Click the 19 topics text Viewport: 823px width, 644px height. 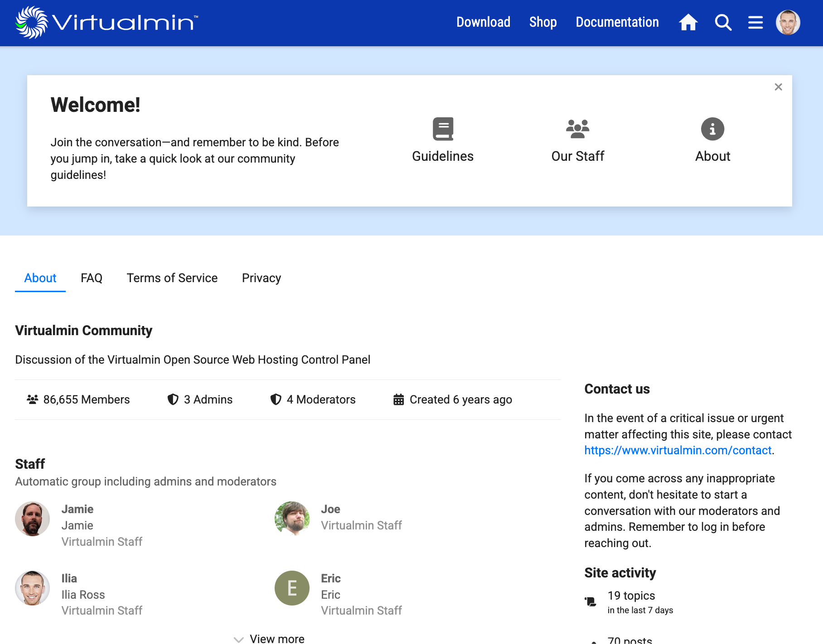[x=631, y=596]
